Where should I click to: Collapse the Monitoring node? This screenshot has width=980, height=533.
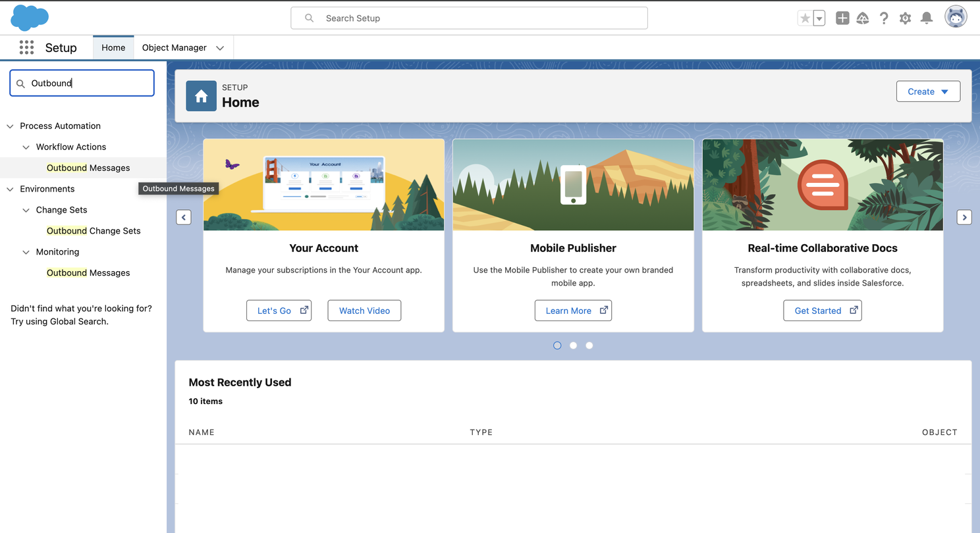26,252
